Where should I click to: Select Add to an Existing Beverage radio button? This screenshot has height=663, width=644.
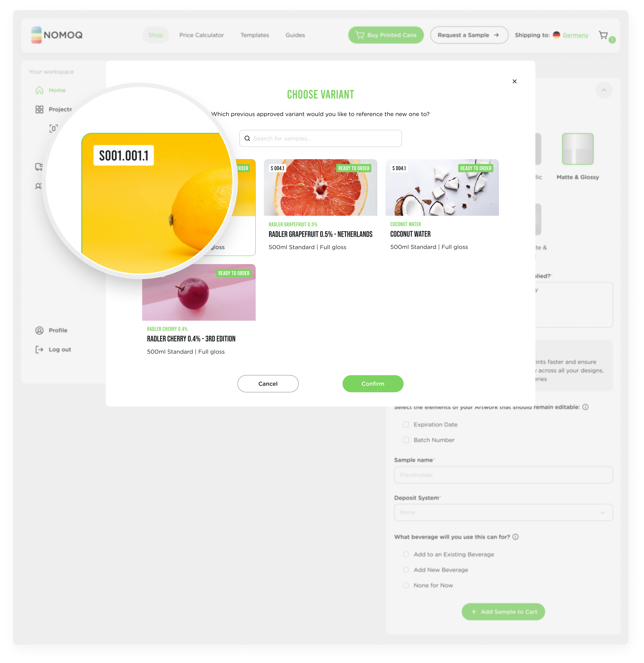pos(406,554)
